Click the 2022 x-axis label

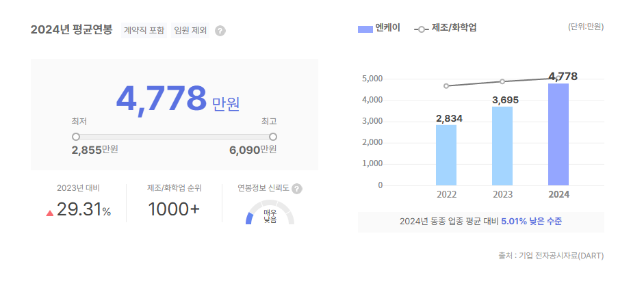pyautogui.click(x=446, y=194)
